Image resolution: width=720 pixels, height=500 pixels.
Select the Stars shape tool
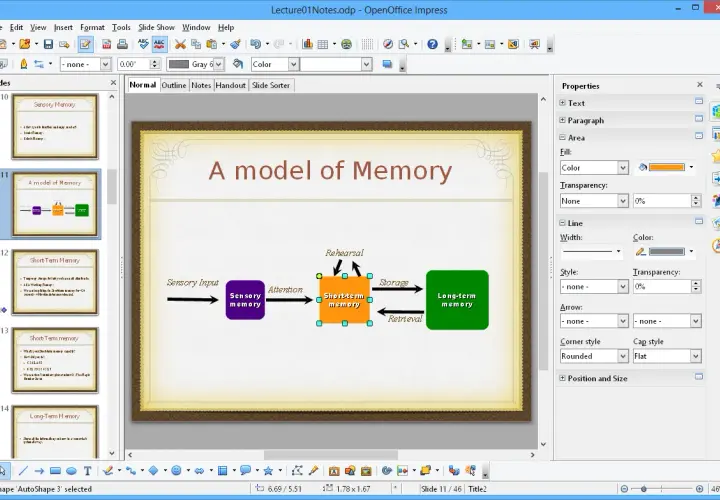pos(268,471)
